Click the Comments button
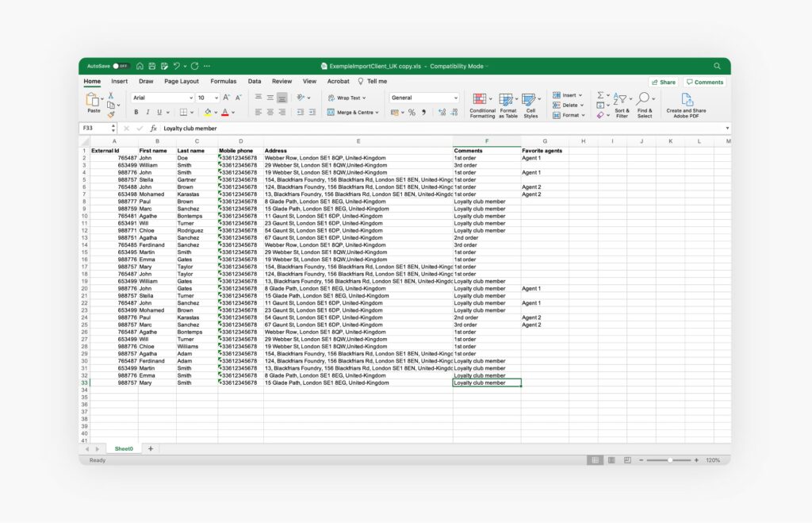 [x=704, y=82]
